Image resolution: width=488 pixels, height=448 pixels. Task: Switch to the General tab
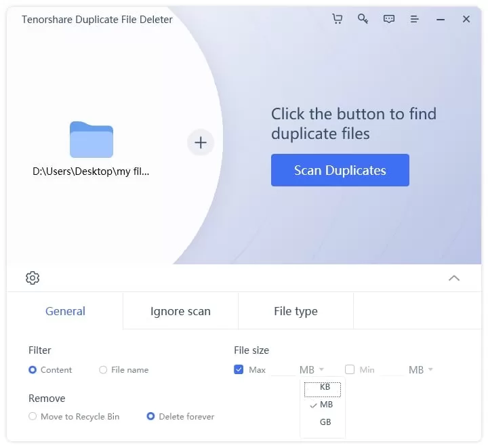tap(65, 311)
